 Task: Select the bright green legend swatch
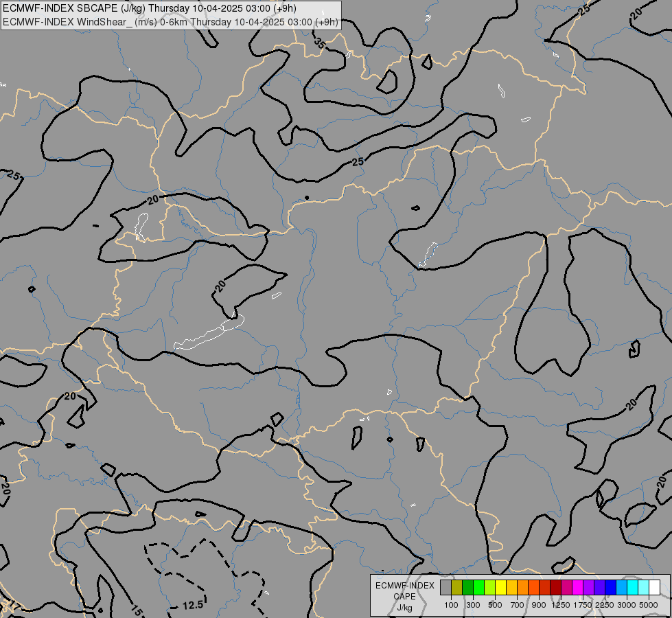point(478,587)
